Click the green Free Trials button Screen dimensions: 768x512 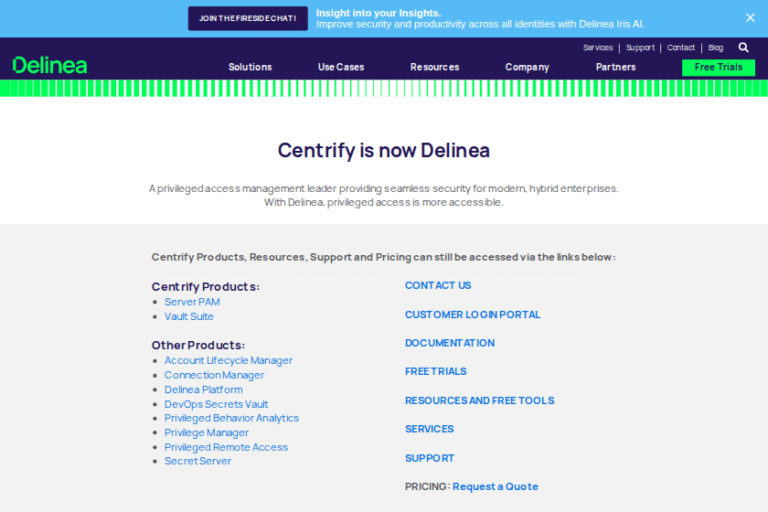[x=718, y=67]
